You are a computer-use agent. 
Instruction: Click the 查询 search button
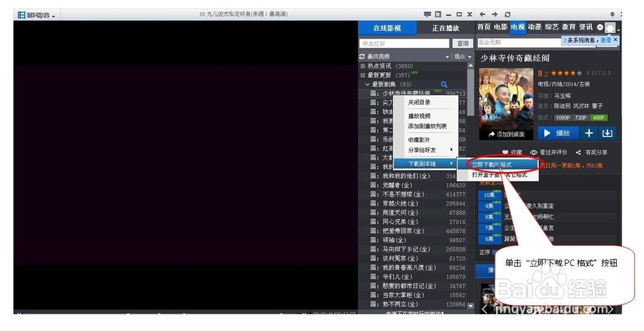[463, 44]
